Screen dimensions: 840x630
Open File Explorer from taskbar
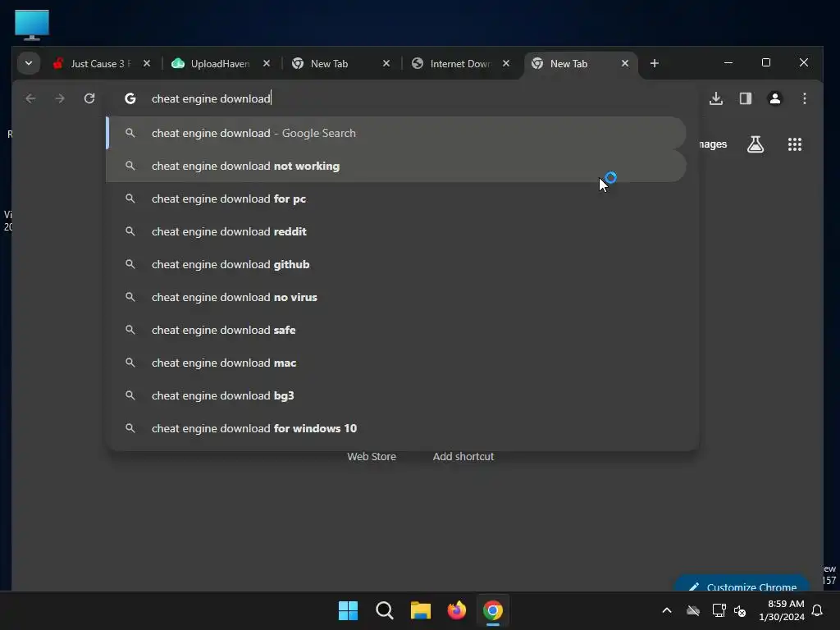point(421,610)
